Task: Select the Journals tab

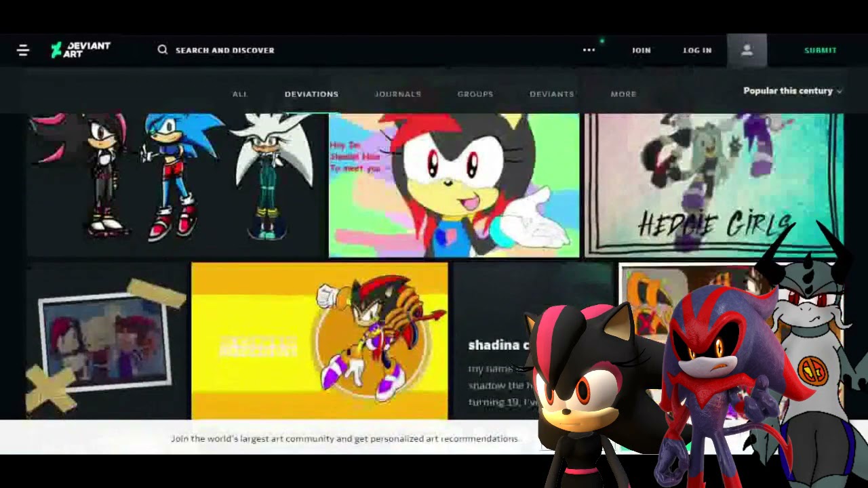Action: coord(398,94)
